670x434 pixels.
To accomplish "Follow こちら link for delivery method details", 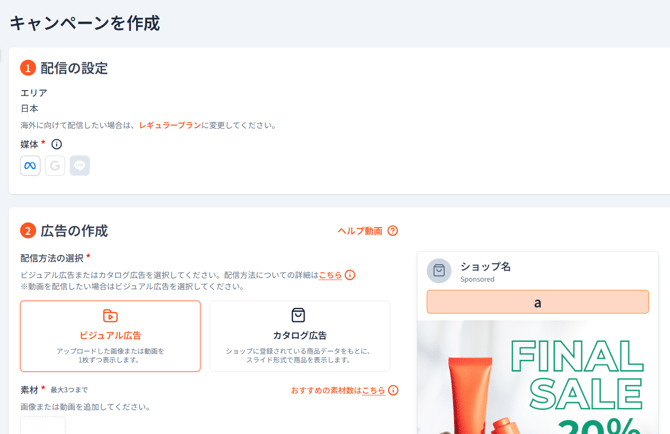I will click(330, 275).
